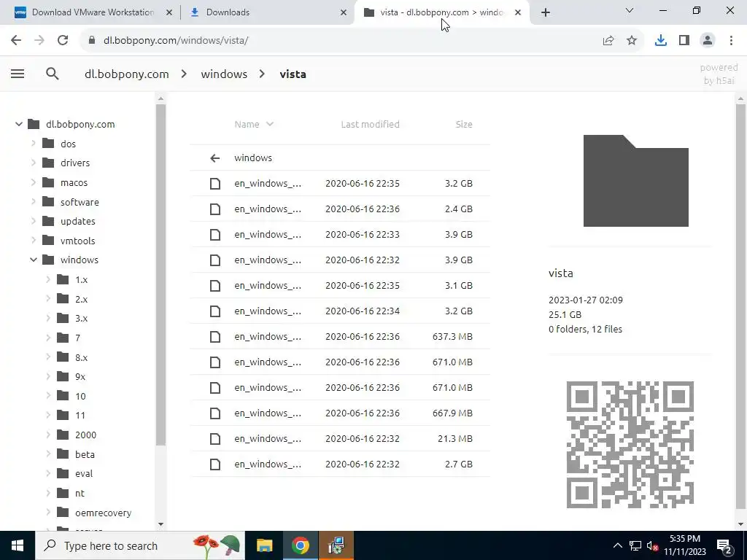This screenshot has height=560, width=747.
Task: Open the 7 folder in tree
Action: (69, 338)
